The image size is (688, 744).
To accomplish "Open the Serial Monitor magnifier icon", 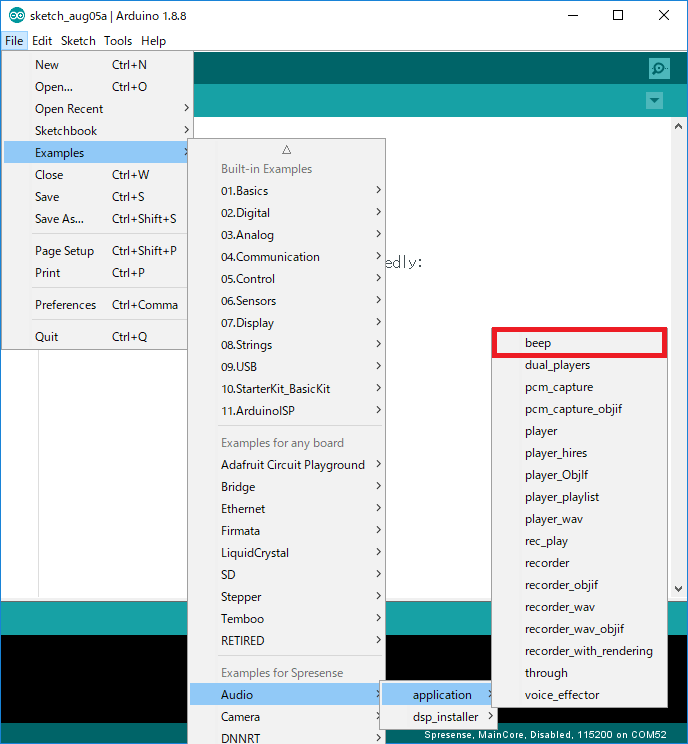I will [658, 68].
